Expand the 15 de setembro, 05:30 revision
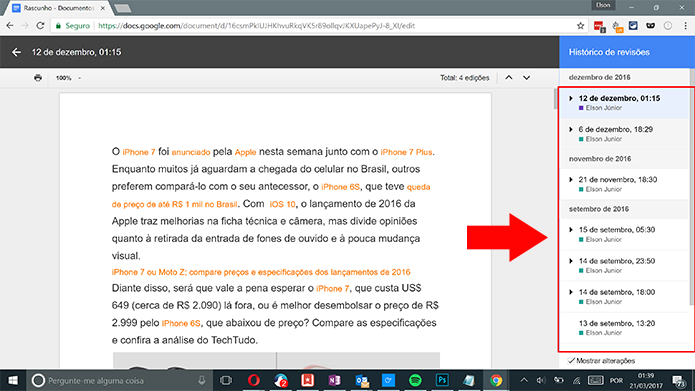The image size is (695, 391). 571,230
